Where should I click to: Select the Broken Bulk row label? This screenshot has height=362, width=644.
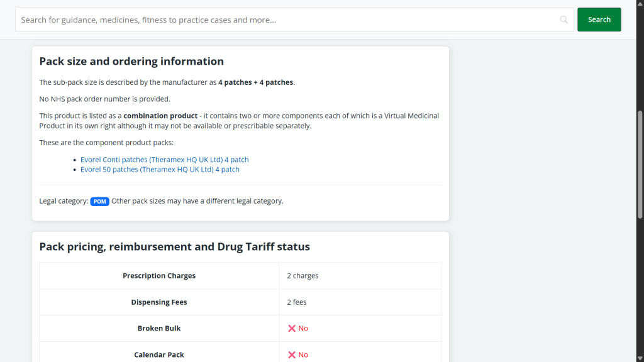click(x=159, y=329)
